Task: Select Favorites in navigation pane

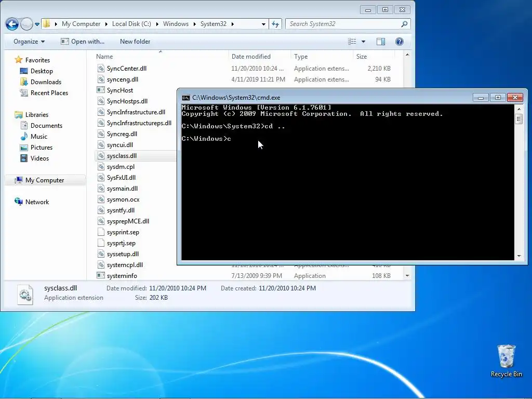Action: coord(37,60)
